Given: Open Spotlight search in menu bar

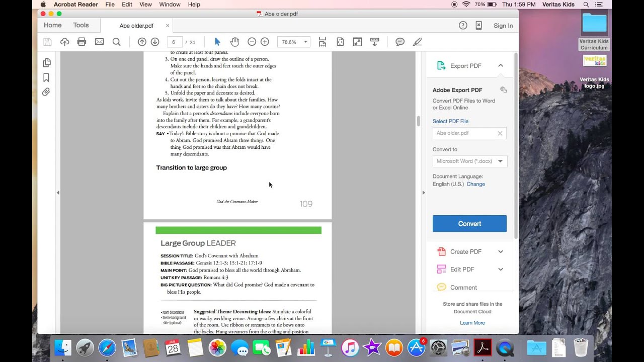Looking at the screenshot, I should point(586,5).
